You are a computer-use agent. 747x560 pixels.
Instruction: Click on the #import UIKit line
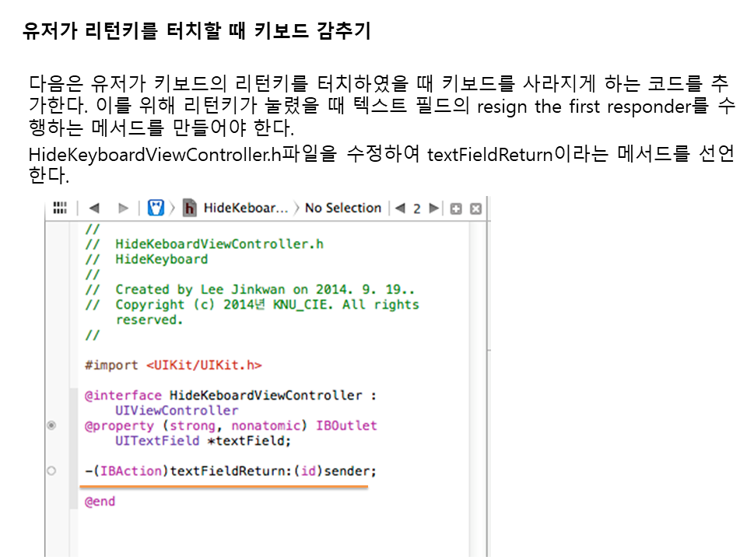coord(173,365)
